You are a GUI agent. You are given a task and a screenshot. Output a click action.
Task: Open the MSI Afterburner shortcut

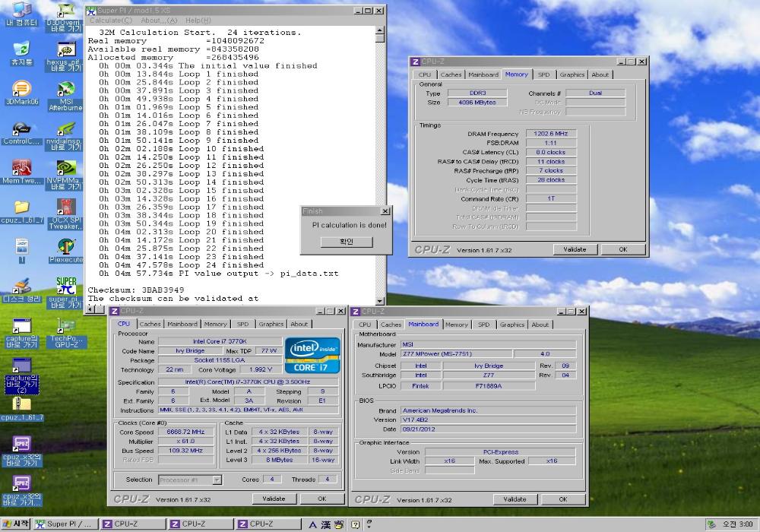click(x=65, y=96)
